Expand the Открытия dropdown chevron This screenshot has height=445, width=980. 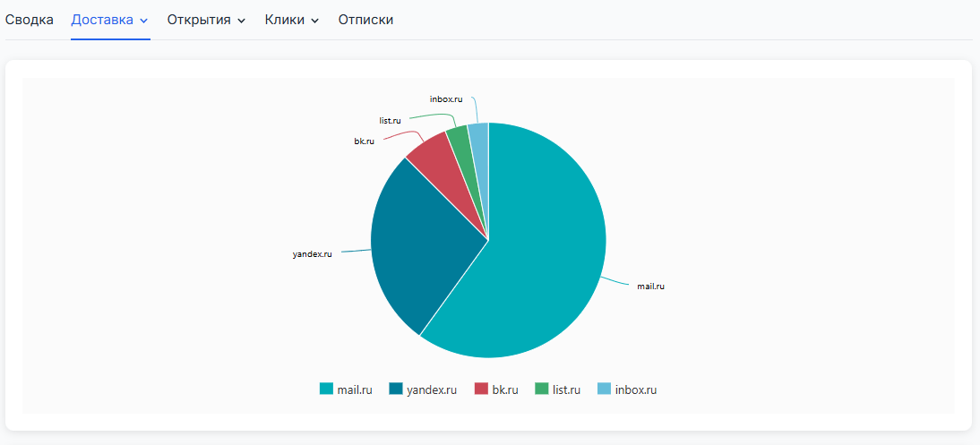tap(241, 21)
